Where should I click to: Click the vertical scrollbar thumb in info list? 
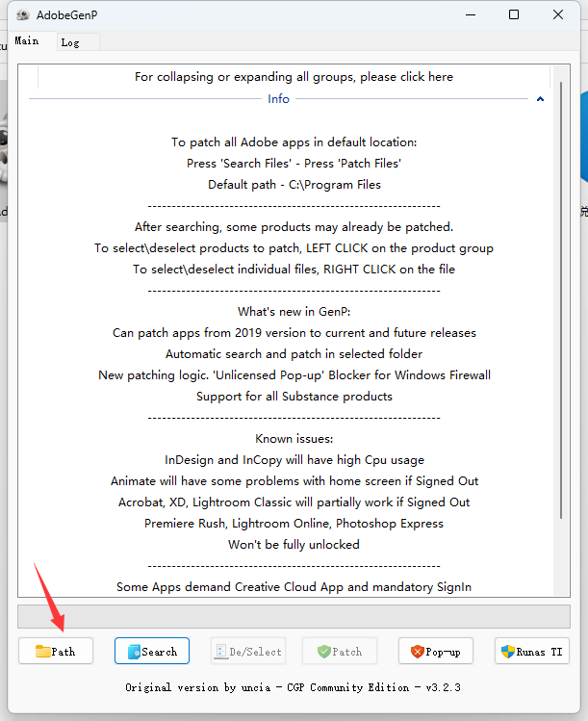(561, 299)
